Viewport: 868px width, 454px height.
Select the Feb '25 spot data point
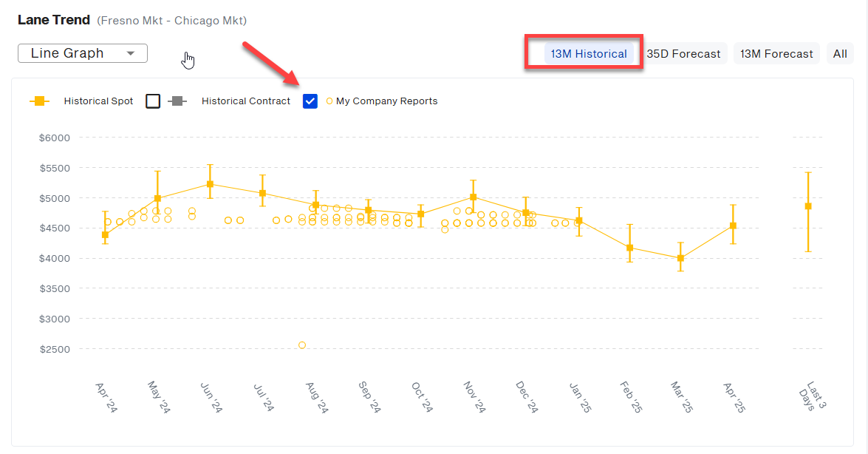pyautogui.click(x=629, y=248)
